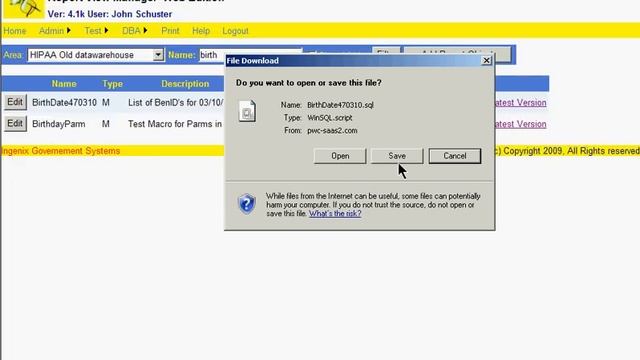Image resolution: width=640 pixels, height=360 pixels.
Task: Open the Test menu
Action: coord(93,31)
